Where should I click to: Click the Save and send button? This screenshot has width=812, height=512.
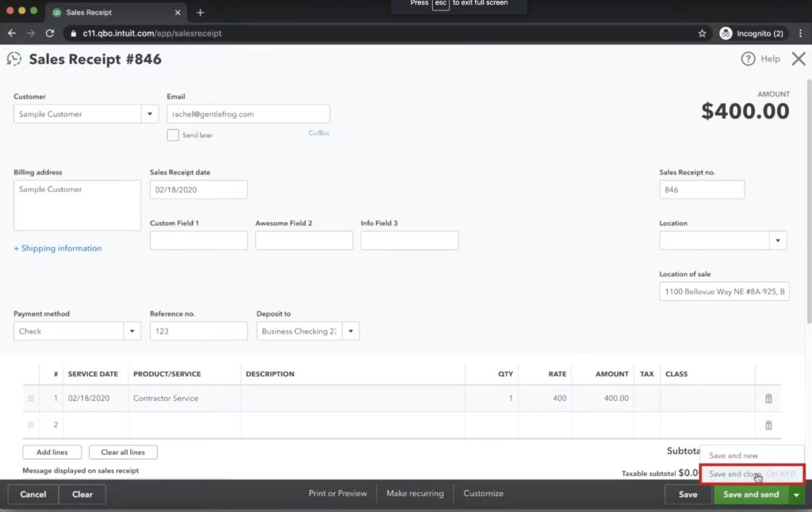(751, 495)
